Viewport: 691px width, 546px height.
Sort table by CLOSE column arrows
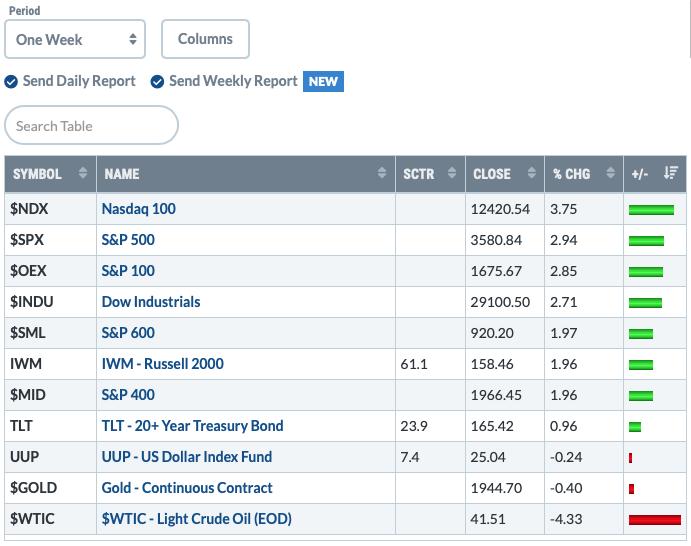tap(531, 173)
